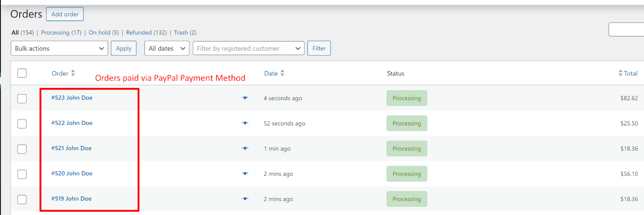Preview order #521 with the eye icon
The height and width of the screenshot is (215, 644).
pyautogui.click(x=245, y=148)
